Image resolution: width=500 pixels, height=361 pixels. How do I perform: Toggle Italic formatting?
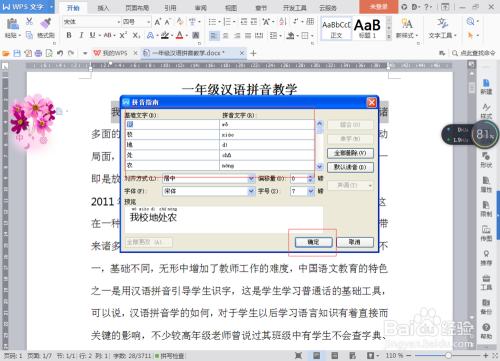point(81,35)
